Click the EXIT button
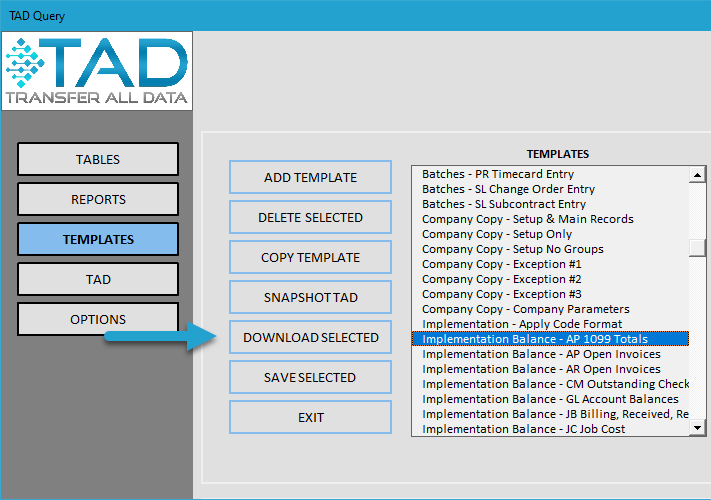Viewport: 711px width, 500px height. click(311, 417)
